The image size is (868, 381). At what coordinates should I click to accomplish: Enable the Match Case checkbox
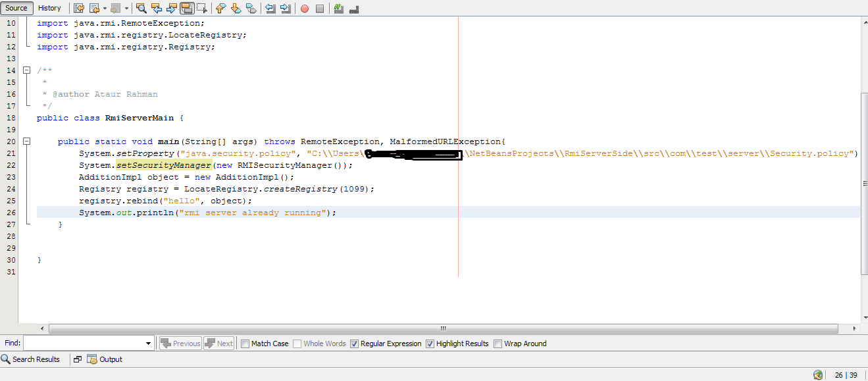point(244,343)
